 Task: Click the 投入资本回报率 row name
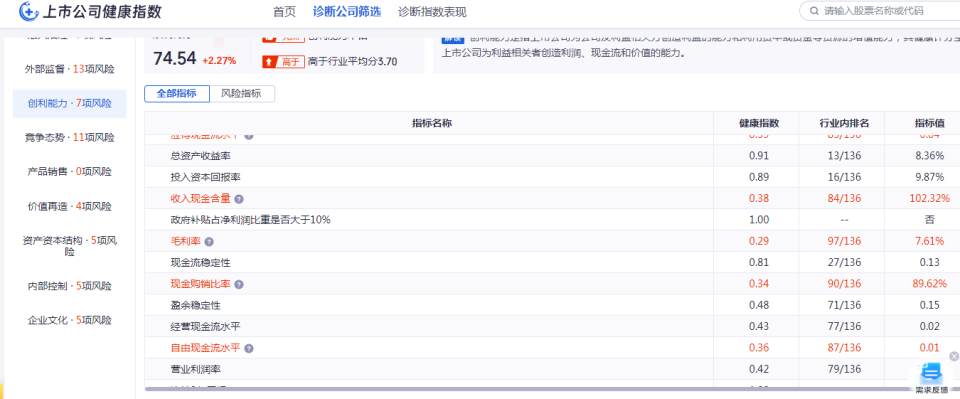(206, 177)
